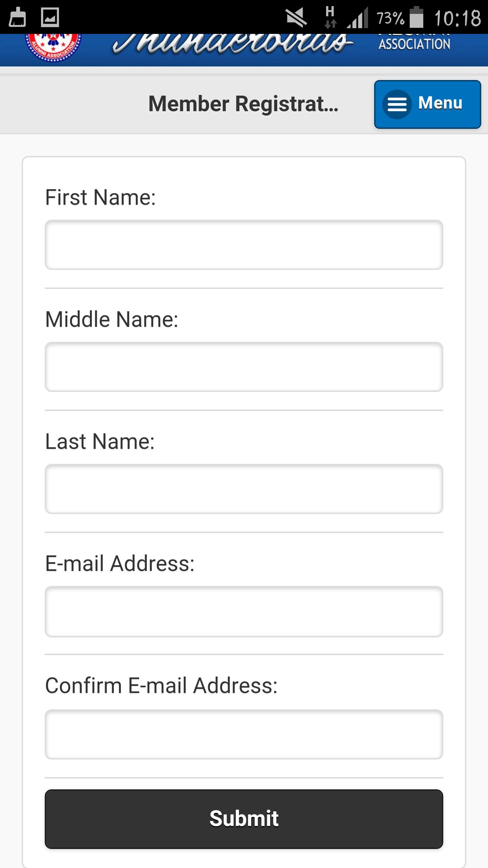Image resolution: width=488 pixels, height=868 pixels.
Task: Tap the Alumni Association circular logo
Action: (53, 47)
